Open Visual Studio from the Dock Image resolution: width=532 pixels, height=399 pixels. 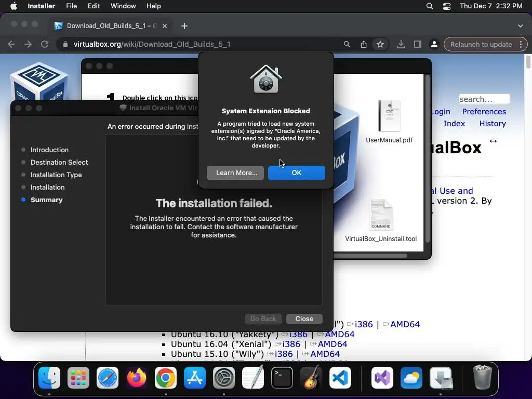click(x=382, y=378)
